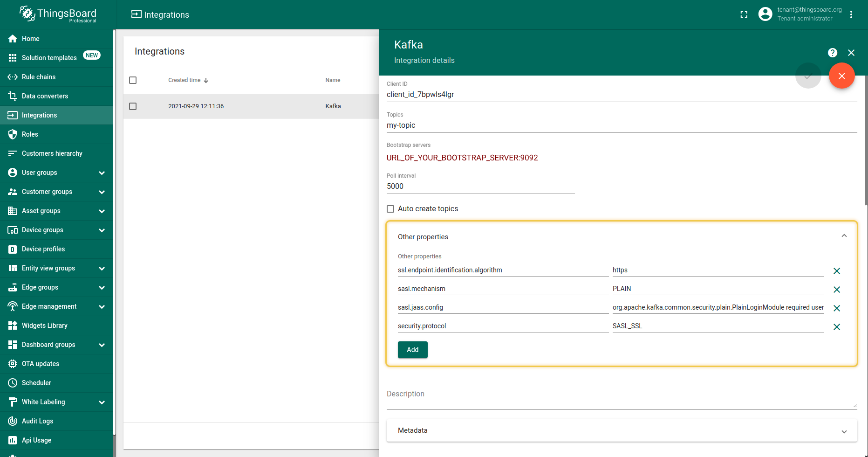Enable Auto create topics checkbox
The image size is (868, 457).
click(x=390, y=209)
